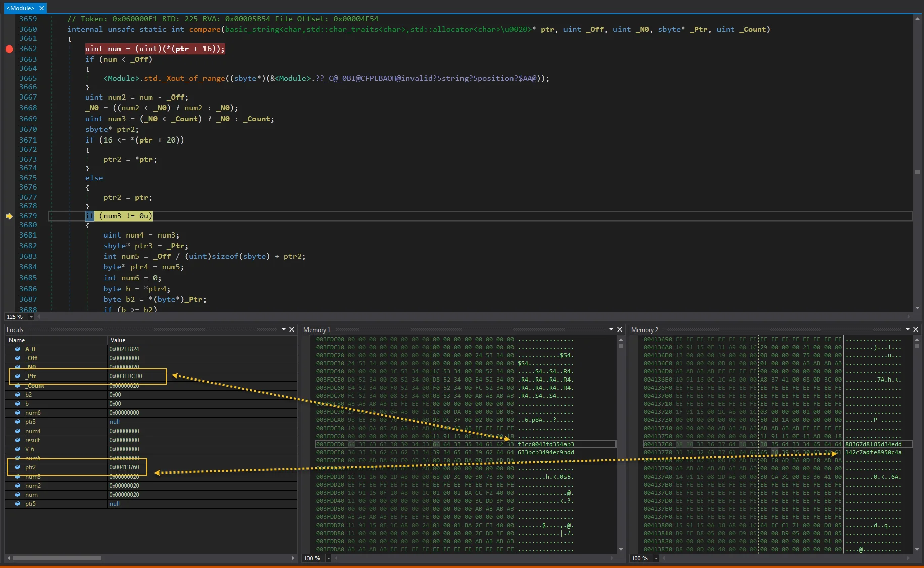This screenshot has height=568, width=924.
Task: Click the Locals scroll-right arrow
Action: (293, 558)
